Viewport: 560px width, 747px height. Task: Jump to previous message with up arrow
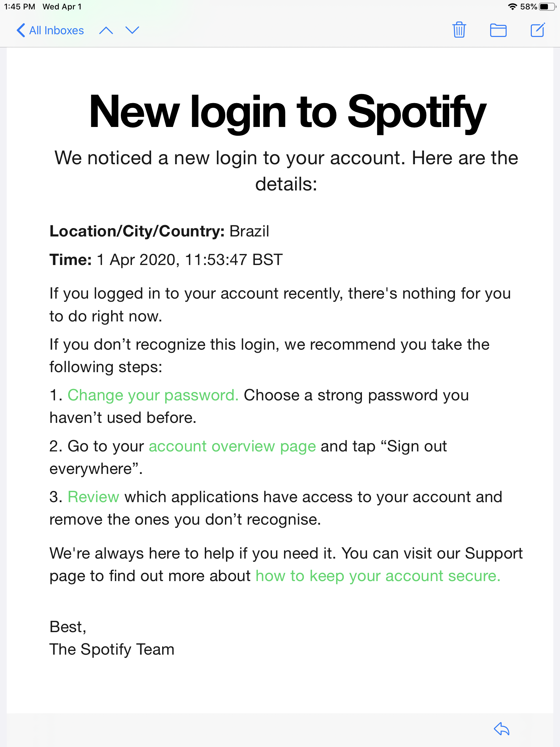[x=106, y=30]
